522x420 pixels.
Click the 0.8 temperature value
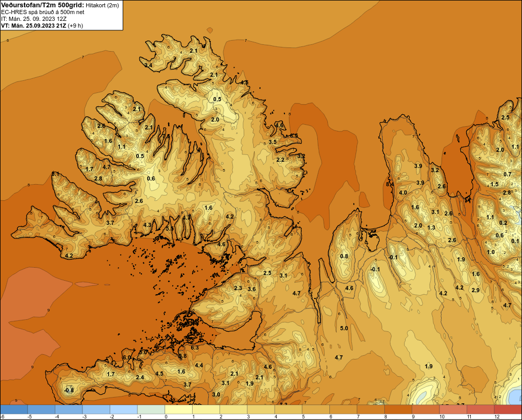tap(344, 256)
